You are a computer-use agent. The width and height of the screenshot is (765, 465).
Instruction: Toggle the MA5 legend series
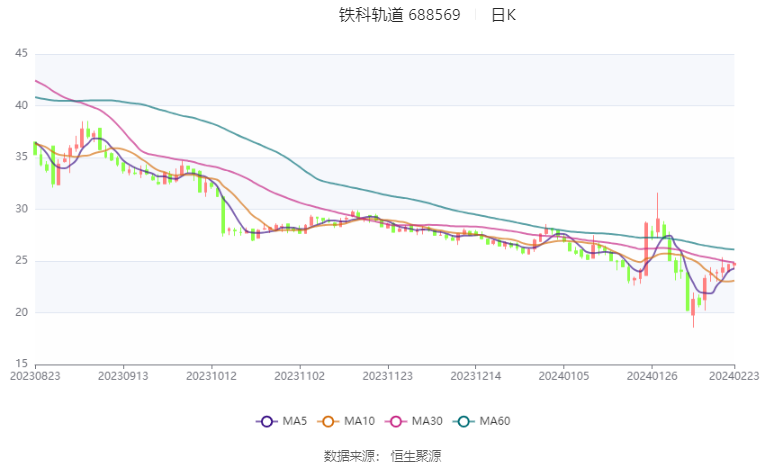pos(282,421)
